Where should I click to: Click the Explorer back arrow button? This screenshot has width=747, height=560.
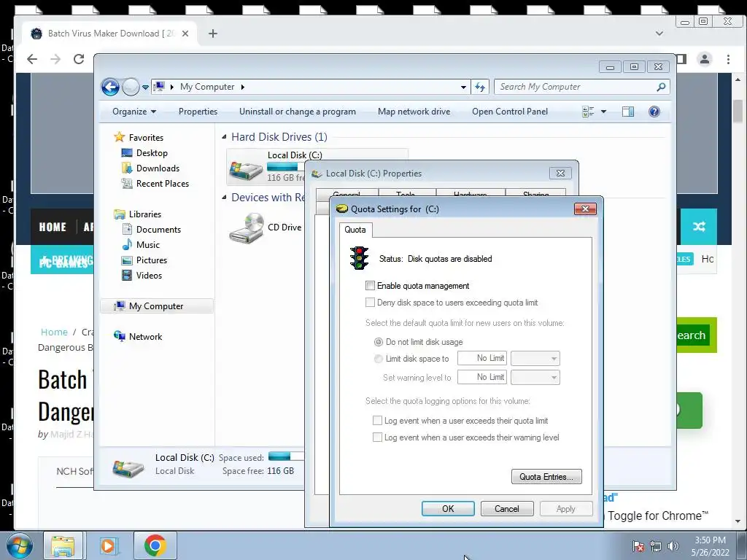[110, 87]
